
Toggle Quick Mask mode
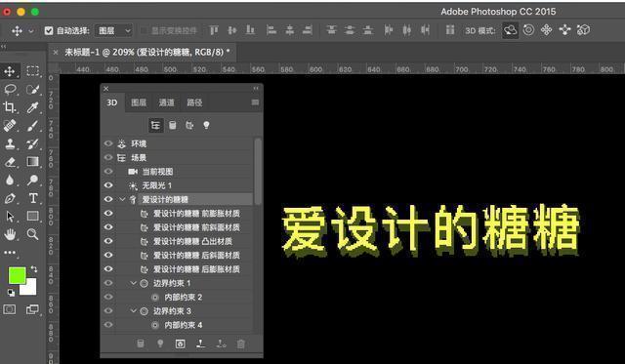click(x=10, y=309)
